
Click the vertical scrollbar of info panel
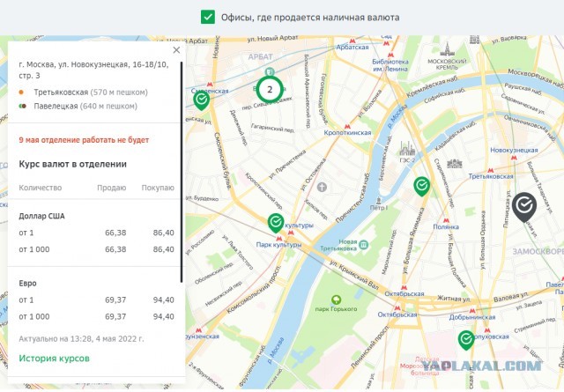[x=182, y=172]
